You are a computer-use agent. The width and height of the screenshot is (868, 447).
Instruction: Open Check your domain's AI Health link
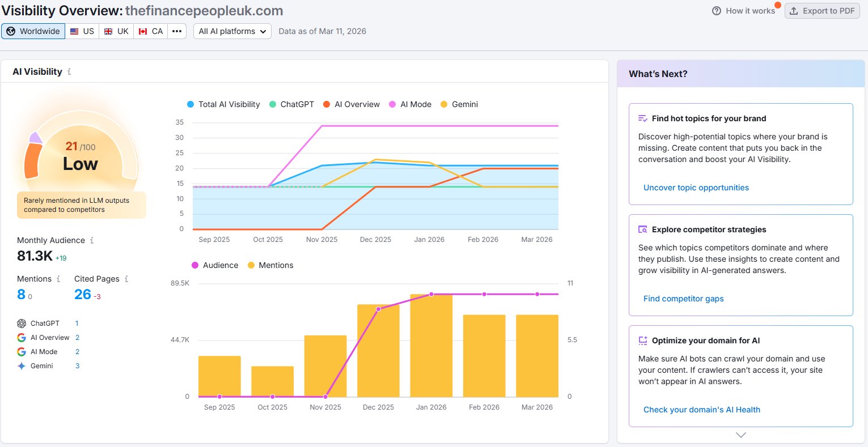[702, 410]
